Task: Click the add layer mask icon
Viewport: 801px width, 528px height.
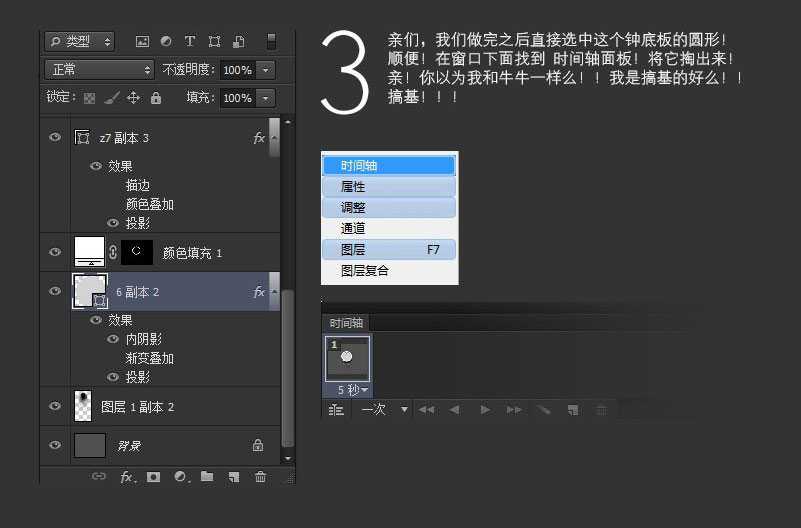Action: (x=154, y=477)
